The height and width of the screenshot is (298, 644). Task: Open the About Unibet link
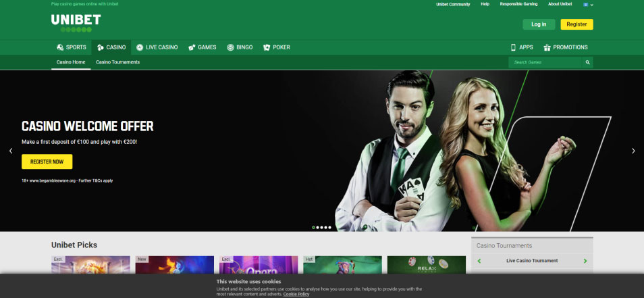pos(560,4)
